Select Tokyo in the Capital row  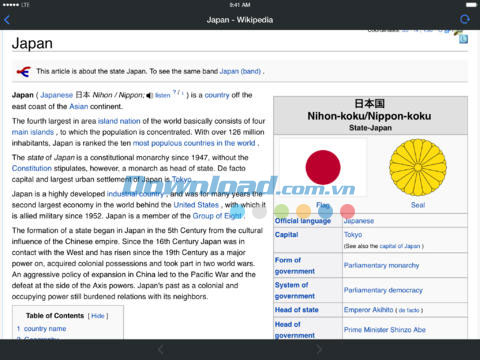[x=353, y=235]
